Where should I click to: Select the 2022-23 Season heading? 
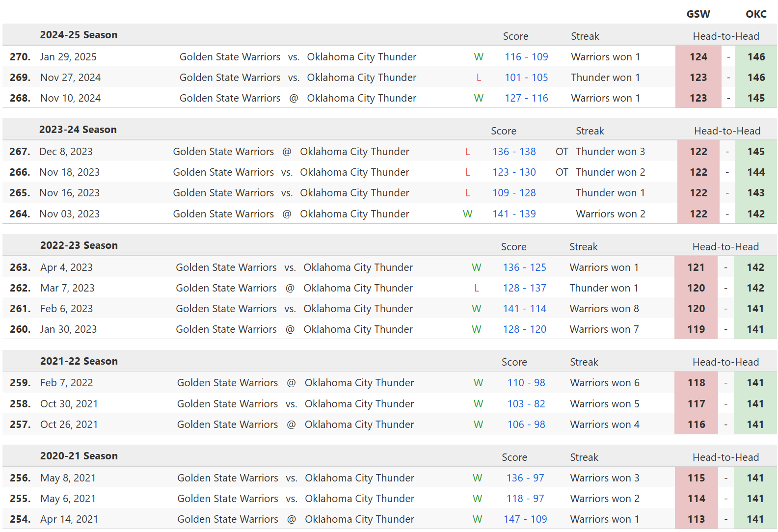tap(79, 245)
